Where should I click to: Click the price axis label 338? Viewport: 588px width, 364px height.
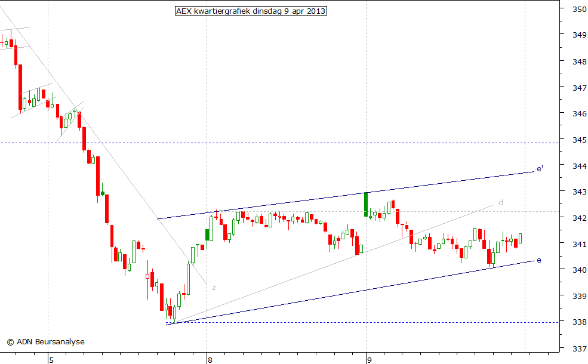pos(579,322)
